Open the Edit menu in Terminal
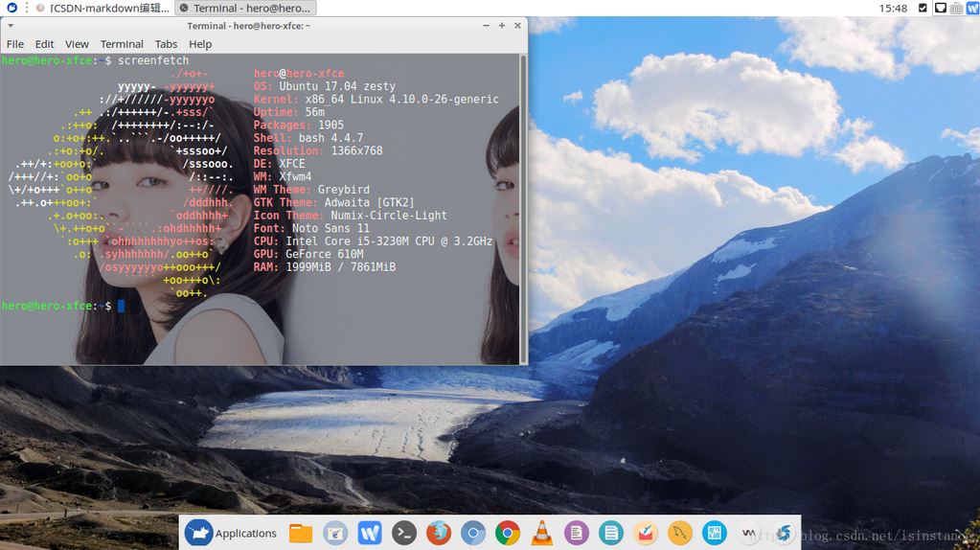Image resolution: width=980 pixels, height=550 pixels. point(44,44)
